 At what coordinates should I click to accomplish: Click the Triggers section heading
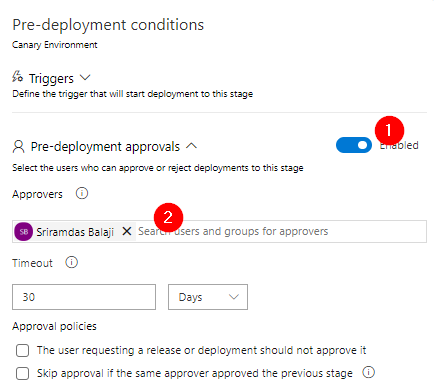(51, 79)
